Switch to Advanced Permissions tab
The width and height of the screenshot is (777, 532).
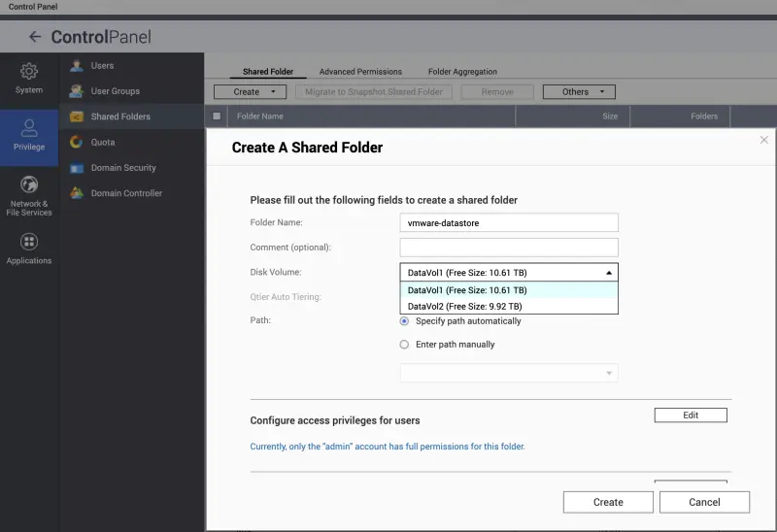(360, 71)
